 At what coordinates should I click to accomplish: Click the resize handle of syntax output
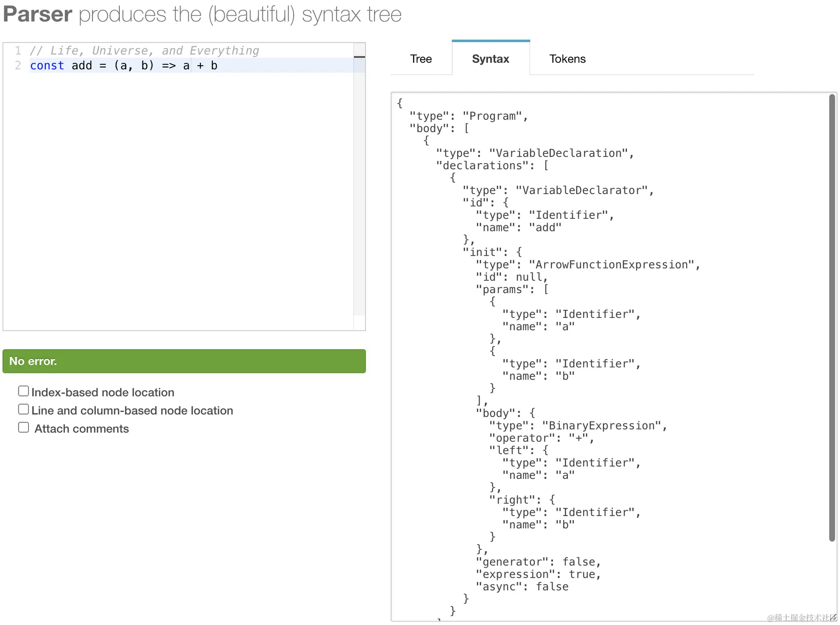point(833,617)
